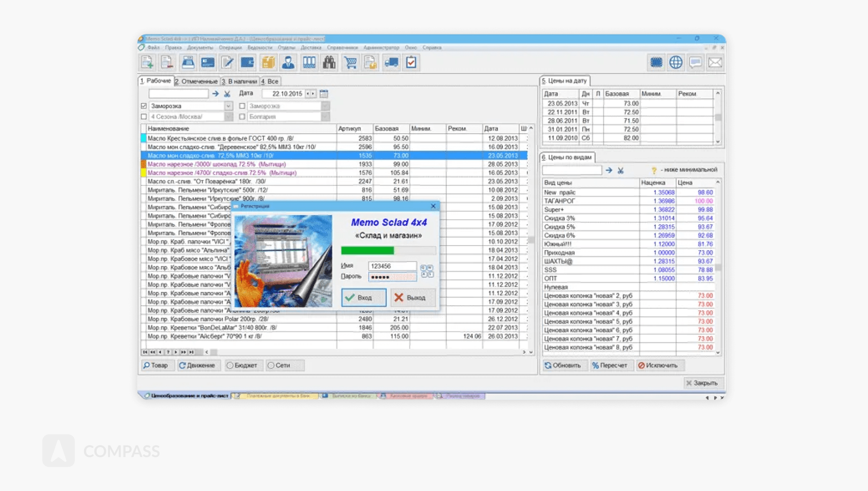Expand the enabled Заморозка dropdown
The height and width of the screenshot is (491, 868).
tap(228, 106)
